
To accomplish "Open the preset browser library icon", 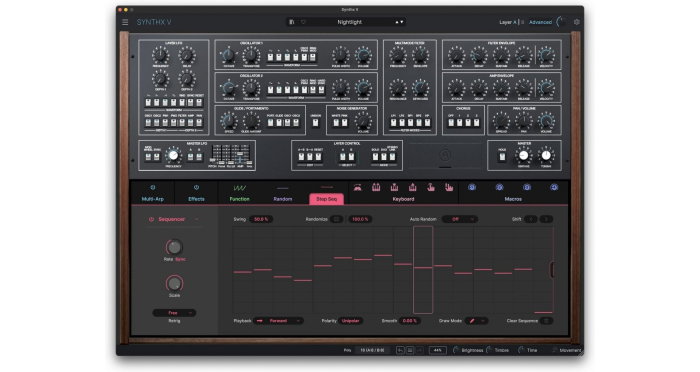I will pyautogui.click(x=292, y=22).
